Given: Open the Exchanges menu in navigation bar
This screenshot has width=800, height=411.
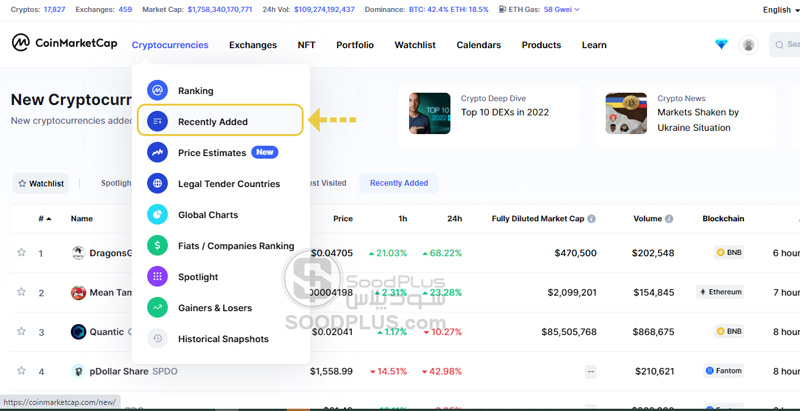Looking at the screenshot, I should 252,45.
